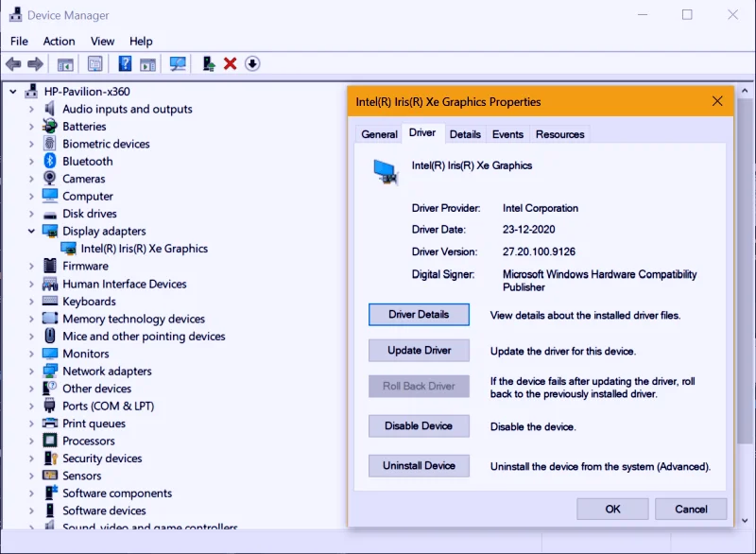This screenshot has width=756, height=554.
Task: Click the Forward navigation arrow
Action: 34,63
